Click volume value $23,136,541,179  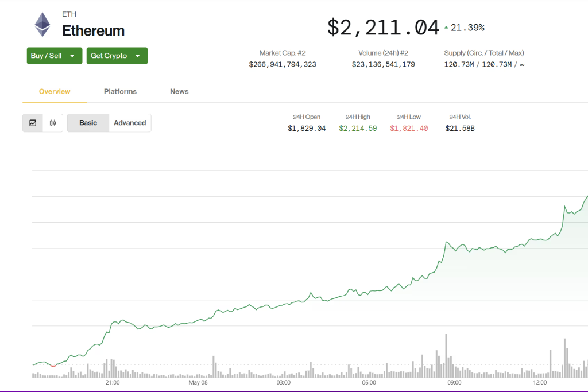tap(383, 64)
